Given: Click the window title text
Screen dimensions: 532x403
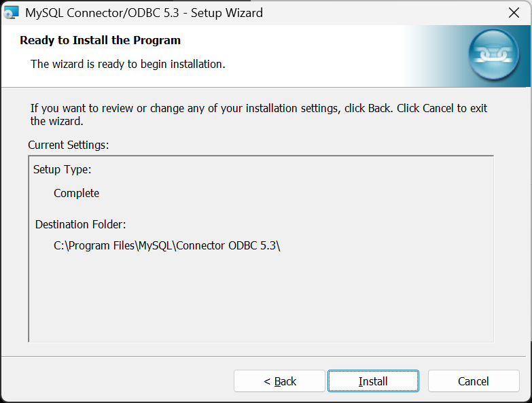Looking at the screenshot, I should [x=144, y=13].
